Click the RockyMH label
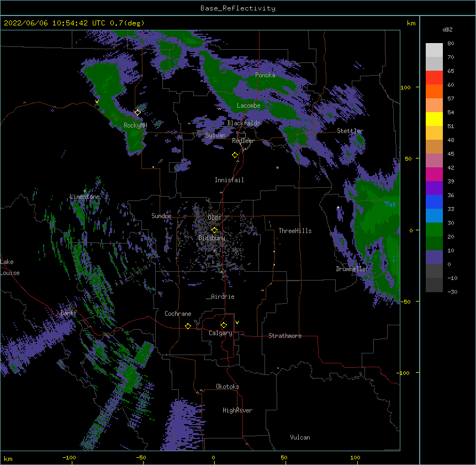The height and width of the screenshot is (465, 476). pyautogui.click(x=135, y=125)
